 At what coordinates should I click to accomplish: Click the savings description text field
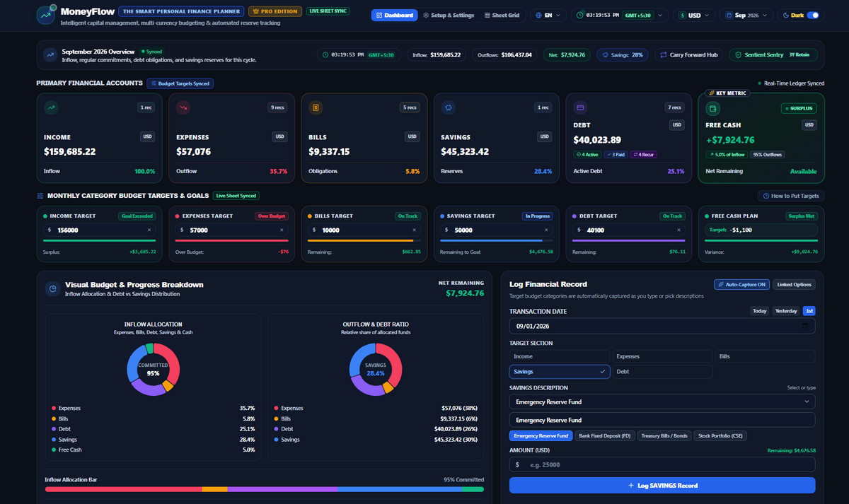(662, 420)
